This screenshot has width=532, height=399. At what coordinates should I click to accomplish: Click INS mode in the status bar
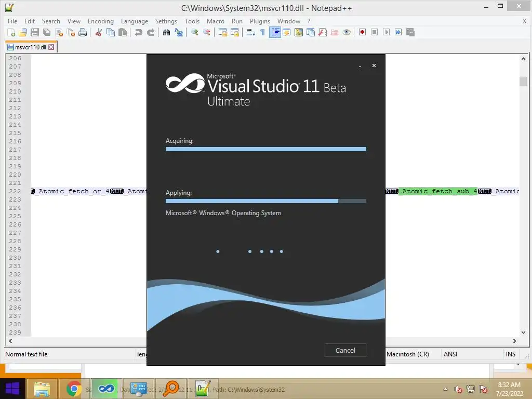point(511,354)
